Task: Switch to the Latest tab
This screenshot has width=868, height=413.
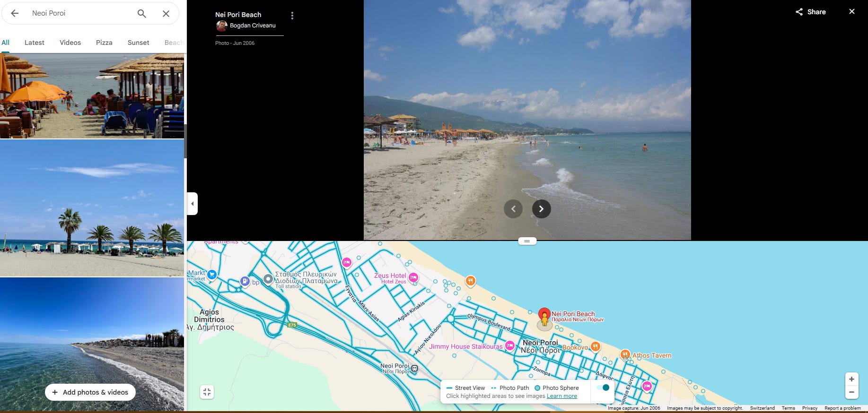Action: pyautogui.click(x=35, y=43)
